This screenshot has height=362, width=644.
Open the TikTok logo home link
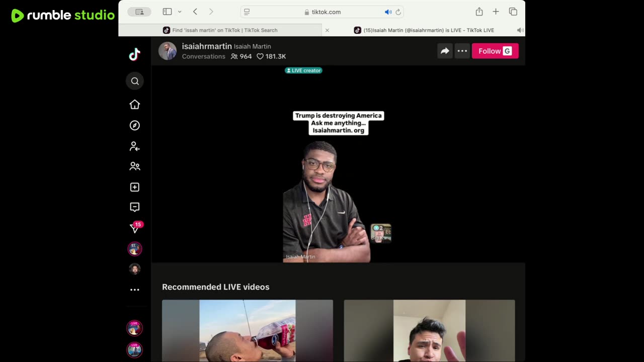134,54
